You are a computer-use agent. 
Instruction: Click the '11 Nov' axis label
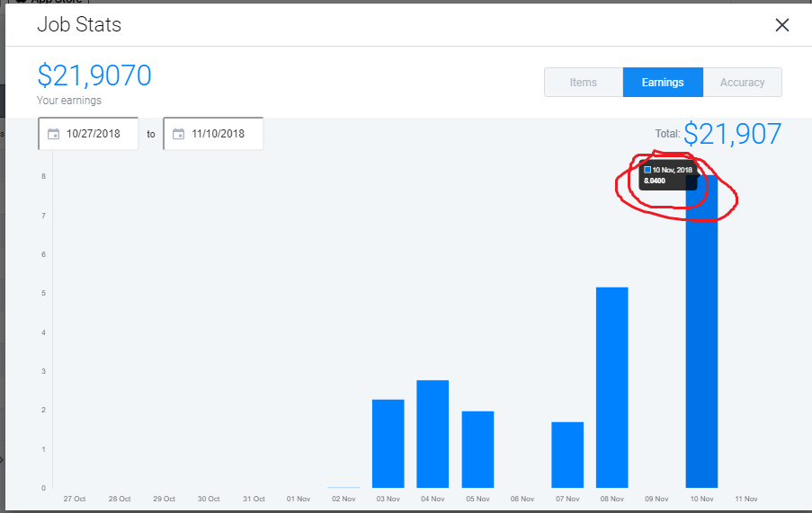coord(746,499)
